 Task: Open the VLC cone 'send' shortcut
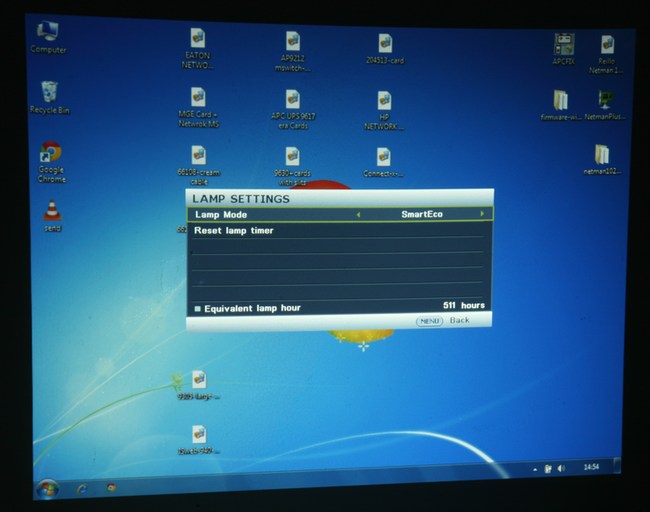[53, 216]
